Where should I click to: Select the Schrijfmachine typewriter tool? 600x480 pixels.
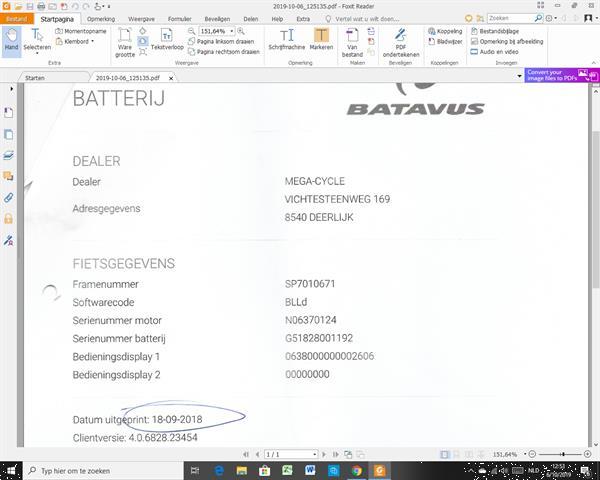tap(287, 39)
